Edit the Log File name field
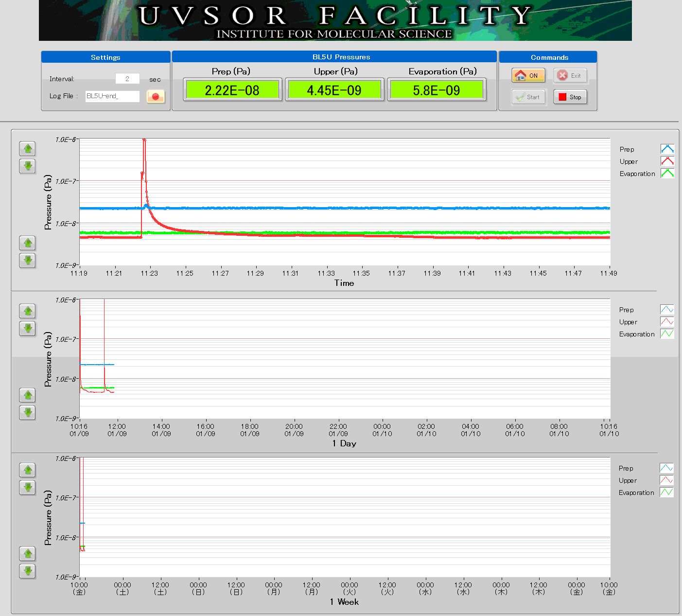 coord(112,96)
